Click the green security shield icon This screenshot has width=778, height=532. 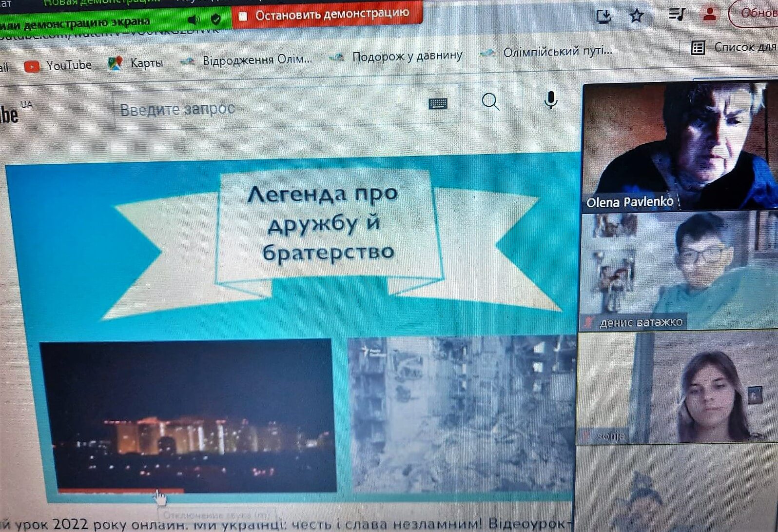click(216, 20)
